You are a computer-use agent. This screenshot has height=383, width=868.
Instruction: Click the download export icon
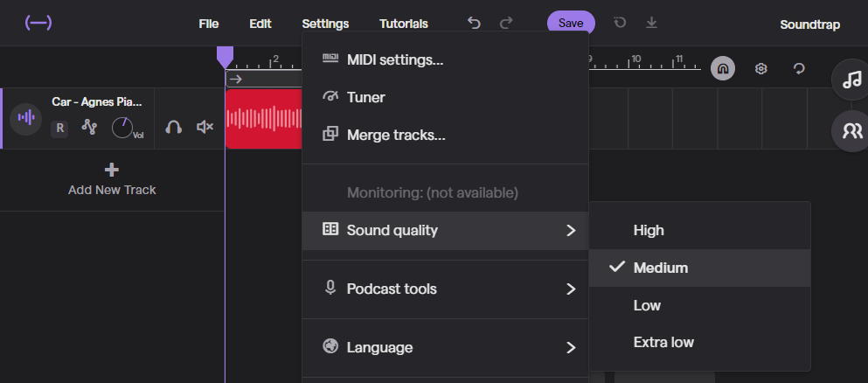tap(651, 23)
